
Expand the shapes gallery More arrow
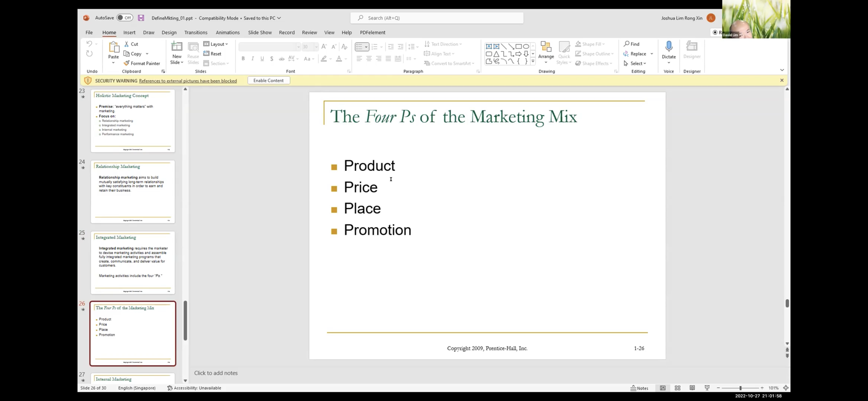533,61
